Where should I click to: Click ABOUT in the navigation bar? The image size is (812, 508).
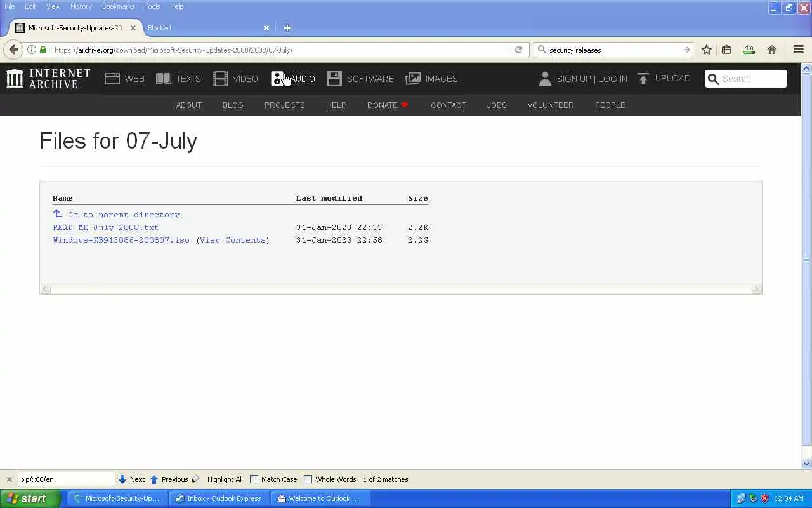(x=188, y=105)
